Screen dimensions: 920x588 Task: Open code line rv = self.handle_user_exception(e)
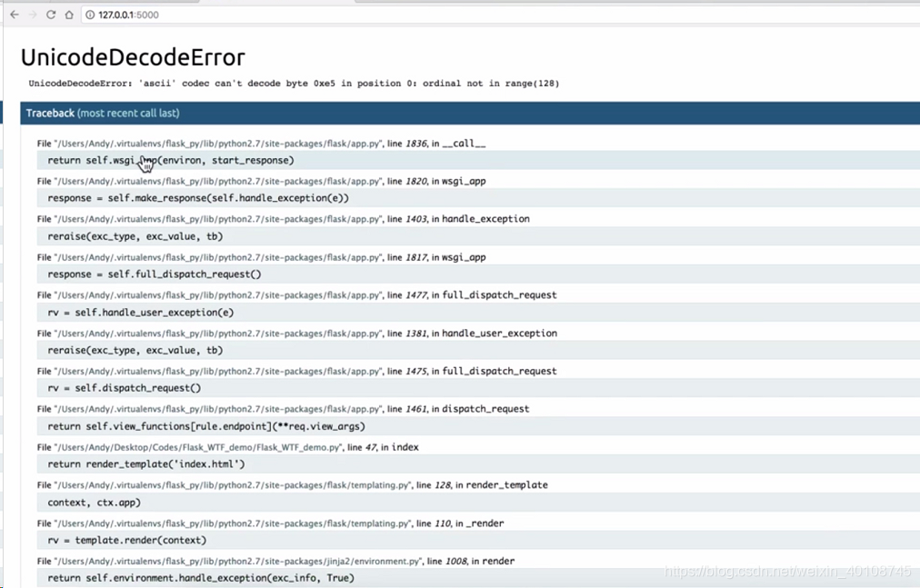pyautogui.click(x=478, y=313)
